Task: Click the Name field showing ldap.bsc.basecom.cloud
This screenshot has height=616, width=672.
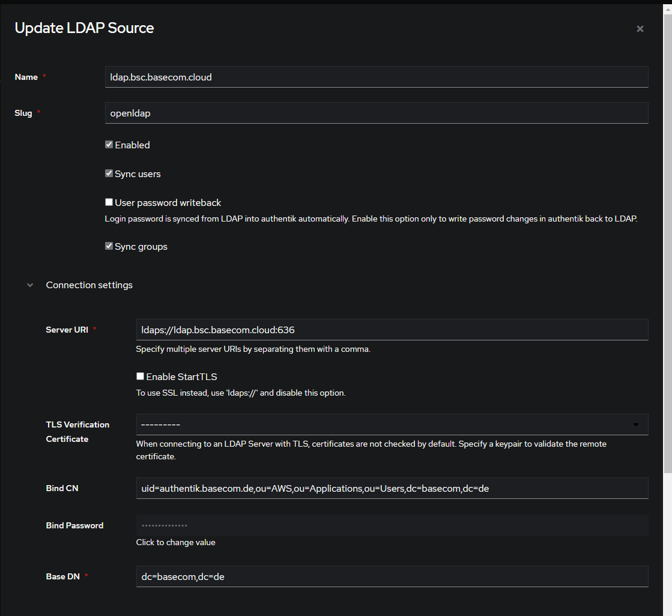Action: (377, 77)
